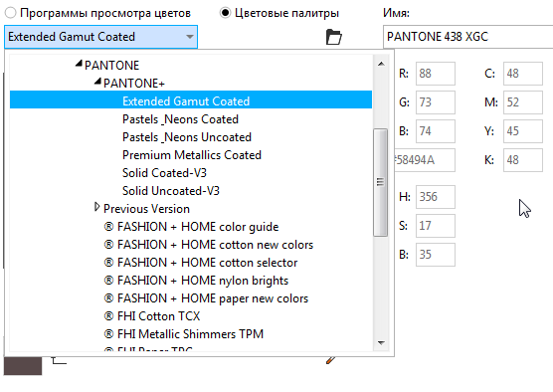Click the C value field
The width and height of the screenshot is (553, 392).
point(523,74)
